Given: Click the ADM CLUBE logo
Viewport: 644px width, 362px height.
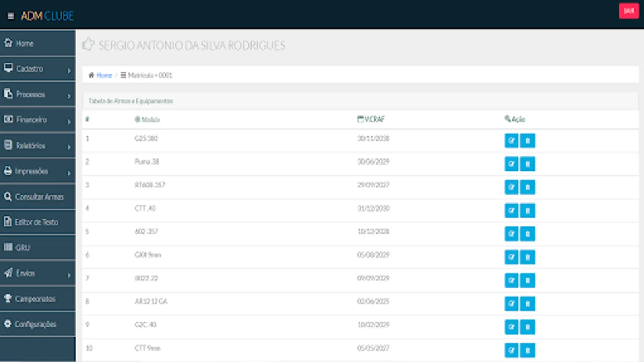Looking at the screenshot, I should (47, 16).
